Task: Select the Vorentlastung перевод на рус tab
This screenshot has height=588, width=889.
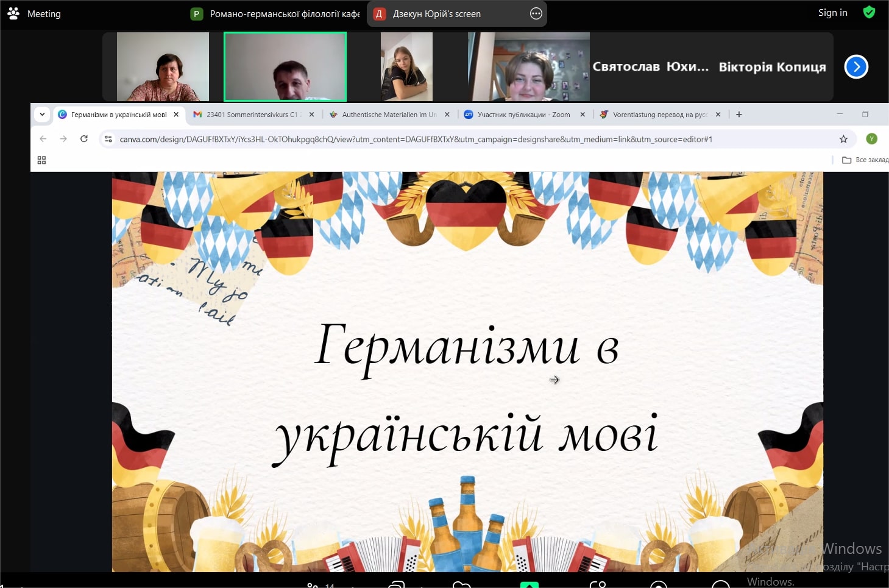Action: tap(660, 115)
